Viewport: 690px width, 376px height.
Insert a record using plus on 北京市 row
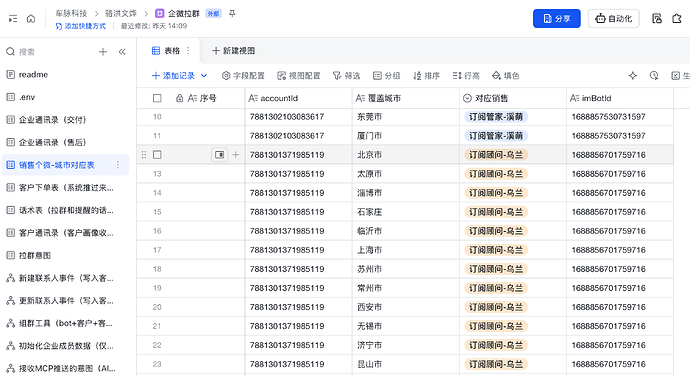coord(236,155)
